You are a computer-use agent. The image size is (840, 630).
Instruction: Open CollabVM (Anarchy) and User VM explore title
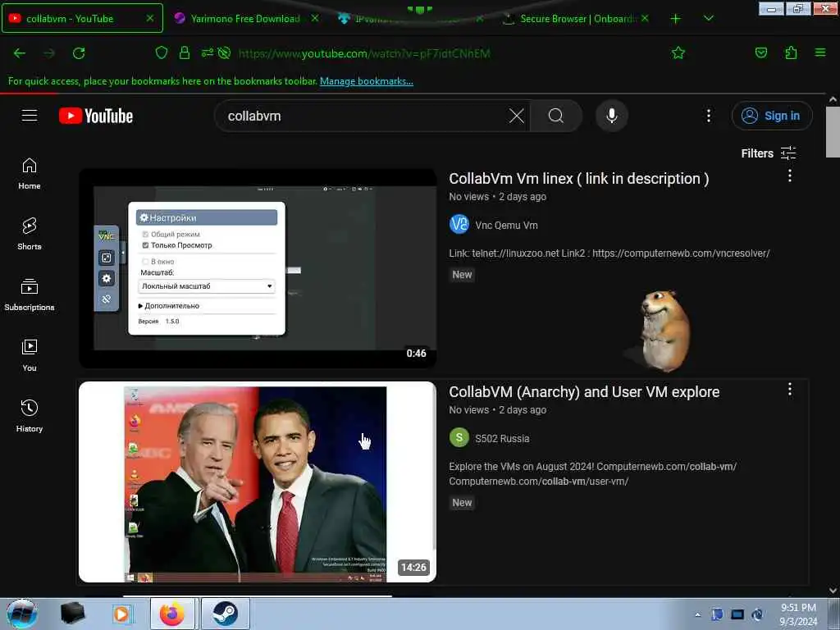click(x=584, y=391)
